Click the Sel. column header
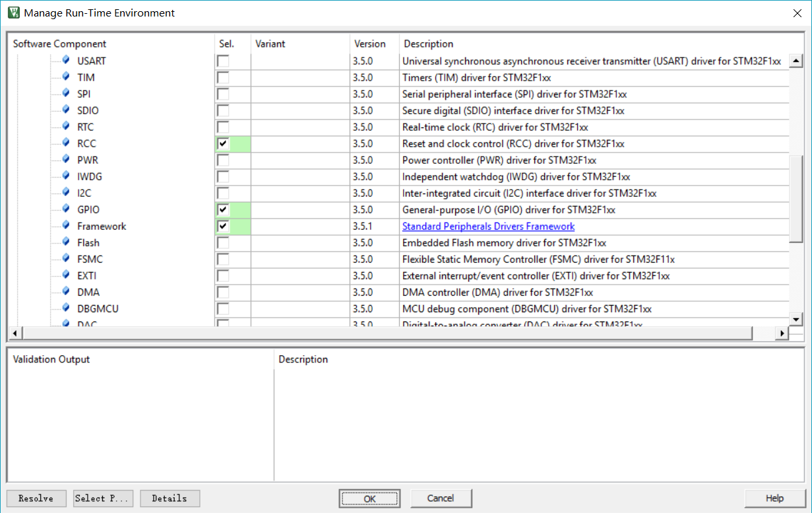 pos(226,44)
